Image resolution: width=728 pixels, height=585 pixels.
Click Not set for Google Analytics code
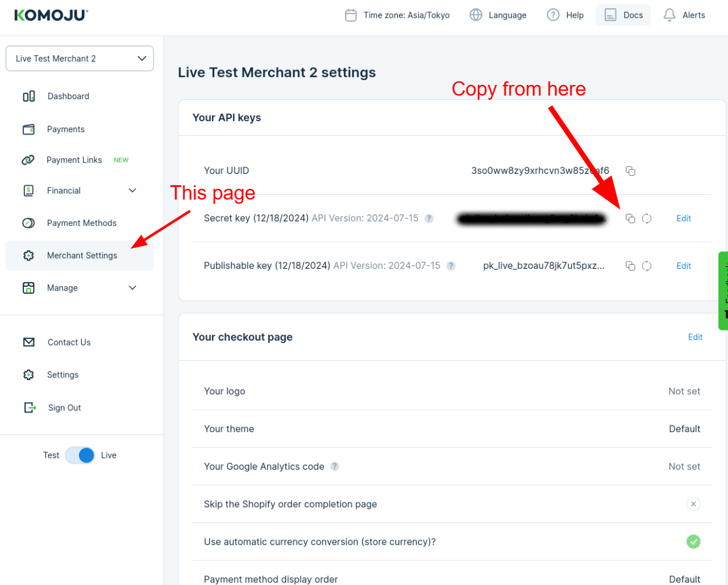684,467
